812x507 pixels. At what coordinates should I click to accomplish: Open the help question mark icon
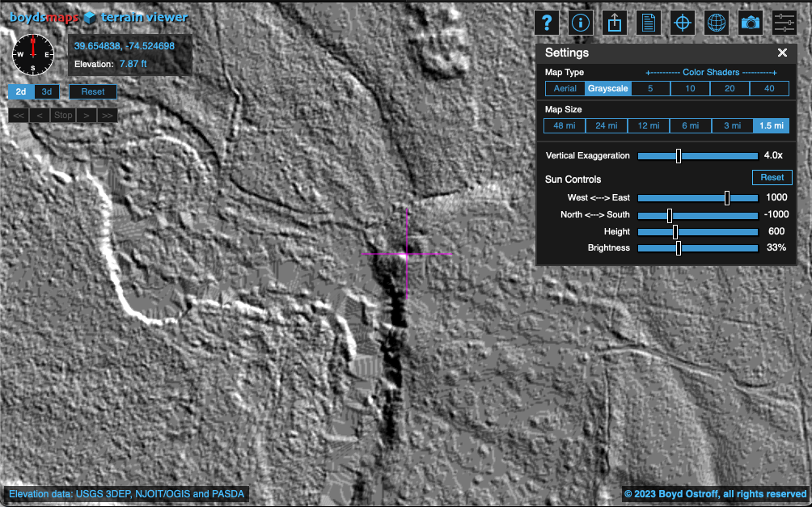coord(547,23)
